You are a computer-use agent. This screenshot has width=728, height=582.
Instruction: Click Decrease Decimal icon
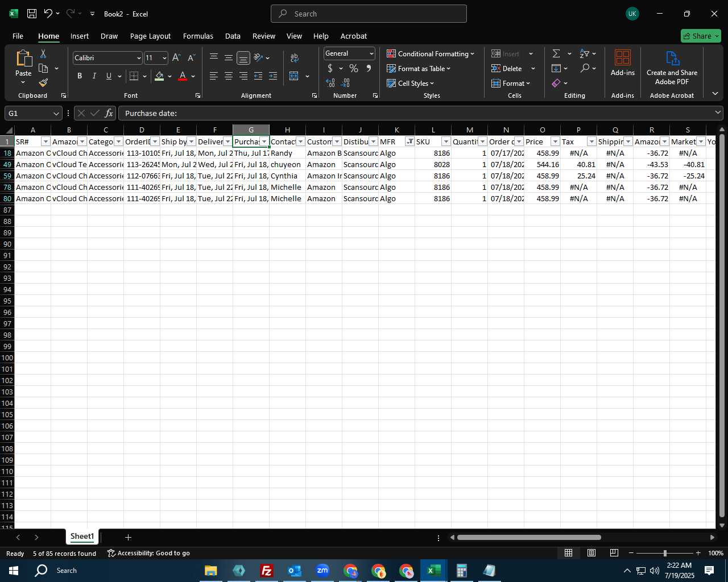pyautogui.click(x=345, y=83)
